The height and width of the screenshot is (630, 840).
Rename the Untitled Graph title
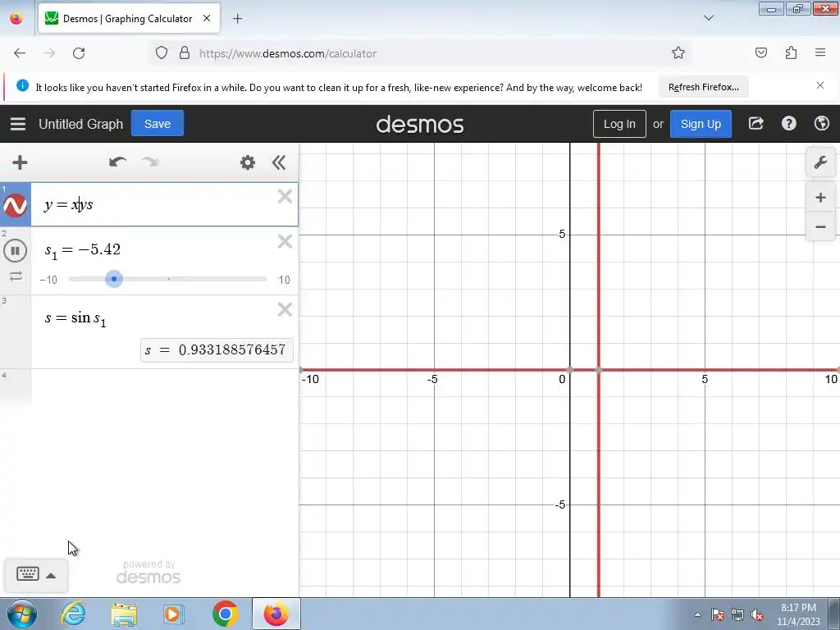[x=81, y=124]
